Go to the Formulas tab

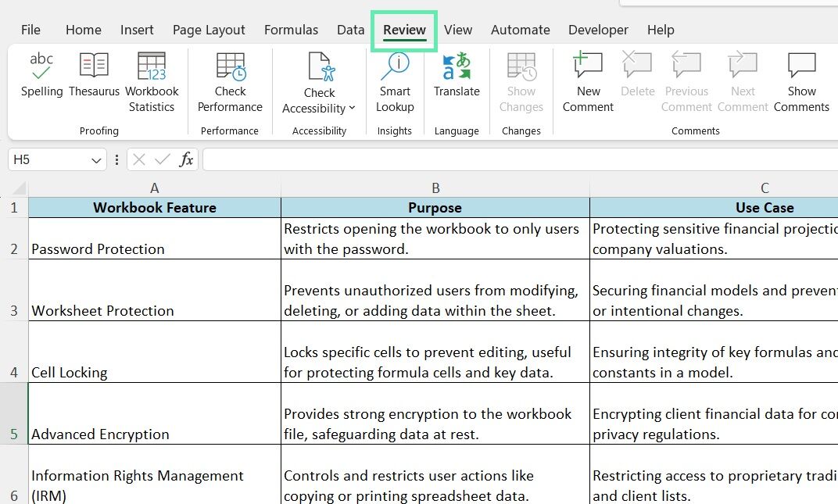pyautogui.click(x=292, y=30)
